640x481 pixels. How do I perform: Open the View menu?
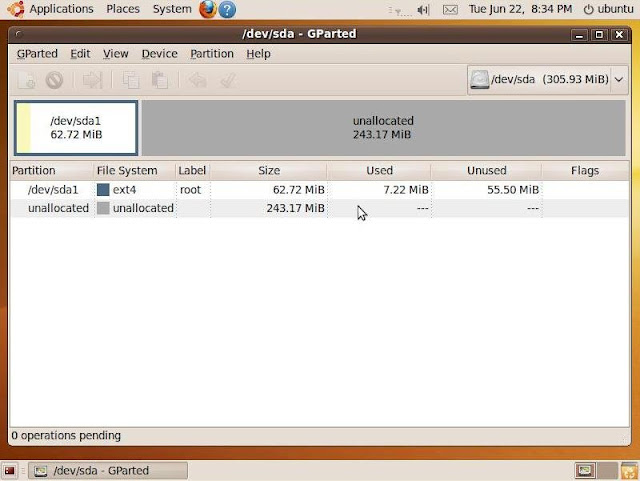[x=116, y=54]
